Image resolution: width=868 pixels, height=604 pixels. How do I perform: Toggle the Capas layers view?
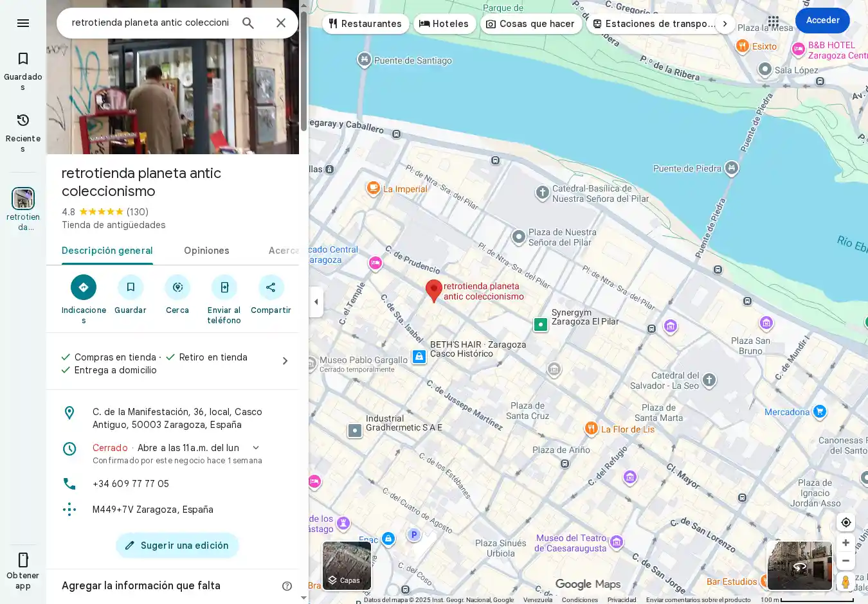click(x=347, y=565)
